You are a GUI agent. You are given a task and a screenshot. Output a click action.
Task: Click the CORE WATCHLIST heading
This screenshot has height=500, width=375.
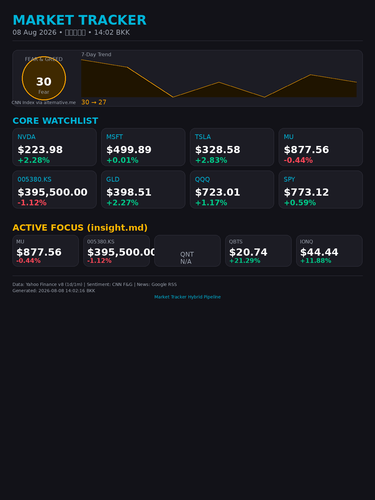coord(55,121)
